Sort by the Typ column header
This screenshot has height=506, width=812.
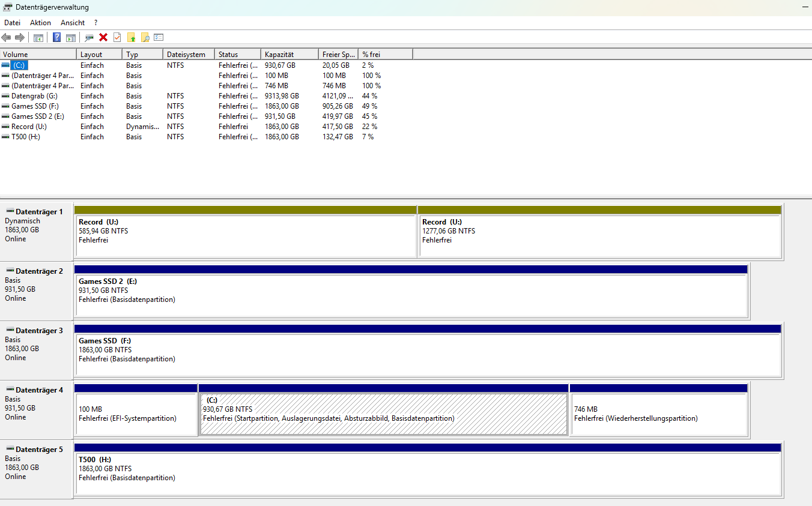pyautogui.click(x=143, y=55)
